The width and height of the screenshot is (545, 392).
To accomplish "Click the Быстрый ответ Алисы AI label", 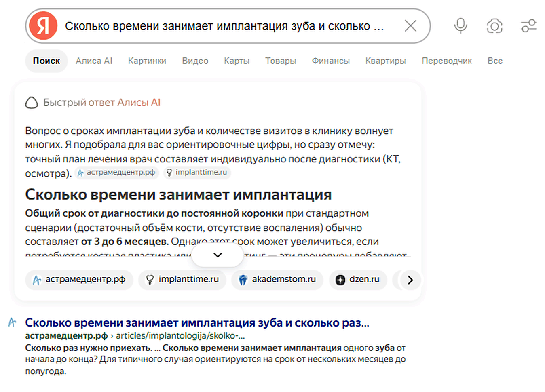I will point(102,103).
